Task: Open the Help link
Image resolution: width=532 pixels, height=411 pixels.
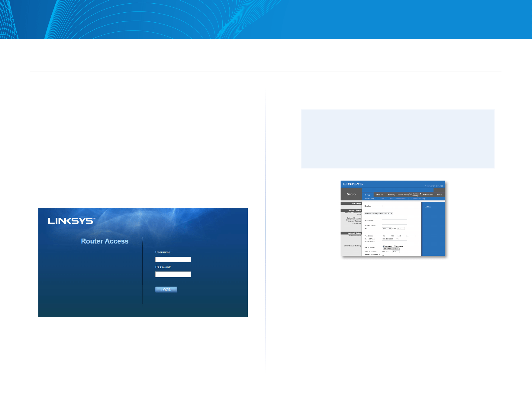Action: 428,206
